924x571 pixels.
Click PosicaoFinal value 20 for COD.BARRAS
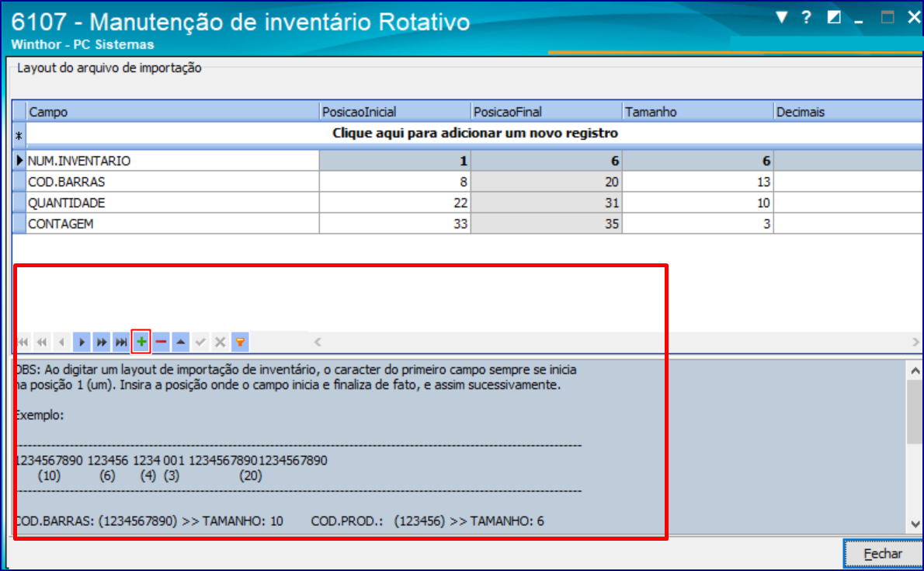(x=547, y=182)
